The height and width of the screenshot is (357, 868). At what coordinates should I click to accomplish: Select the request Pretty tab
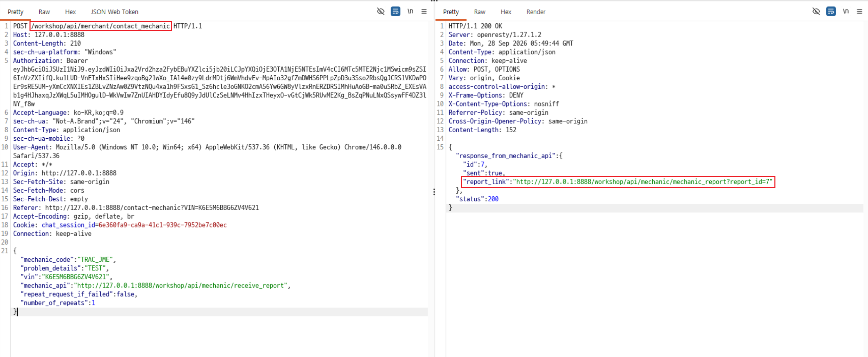point(16,12)
